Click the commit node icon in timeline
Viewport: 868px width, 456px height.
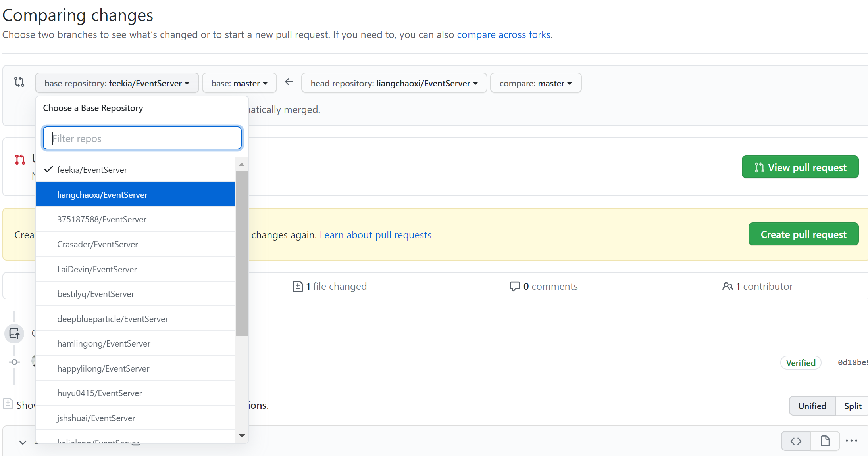pyautogui.click(x=14, y=362)
